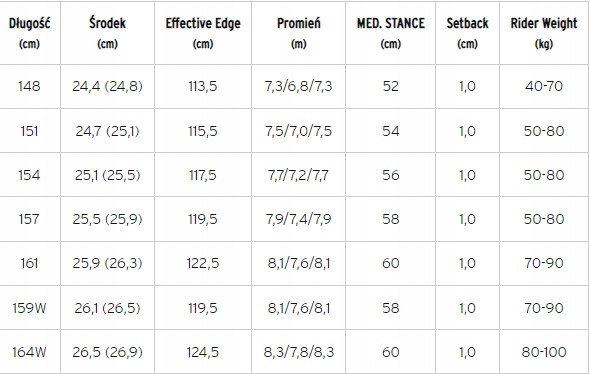Click stance value 54 in 151 row
This screenshot has height=374, width=590.
(x=391, y=131)
